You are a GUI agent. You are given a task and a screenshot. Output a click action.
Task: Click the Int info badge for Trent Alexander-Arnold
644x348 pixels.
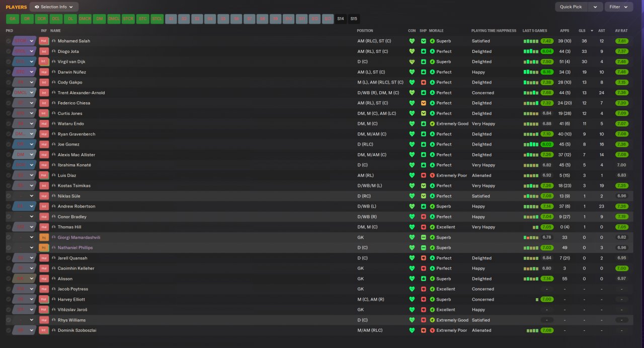(x=44, y=93)
